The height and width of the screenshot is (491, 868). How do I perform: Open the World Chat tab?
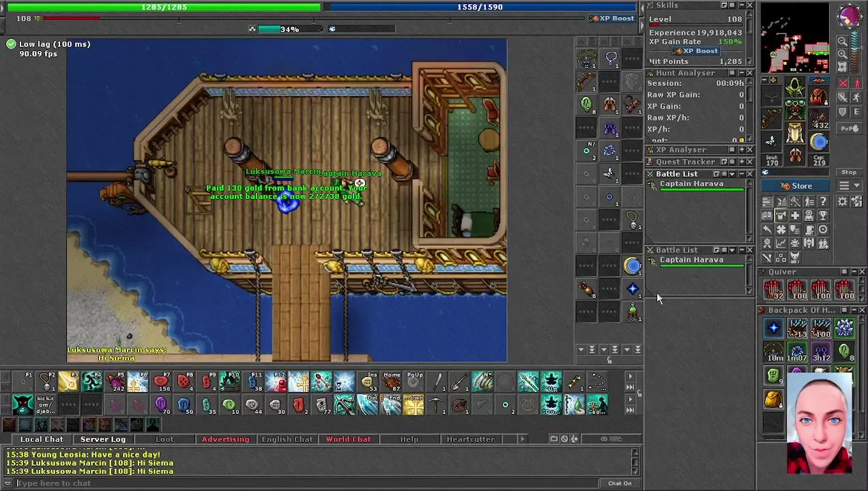click(348, 439)
